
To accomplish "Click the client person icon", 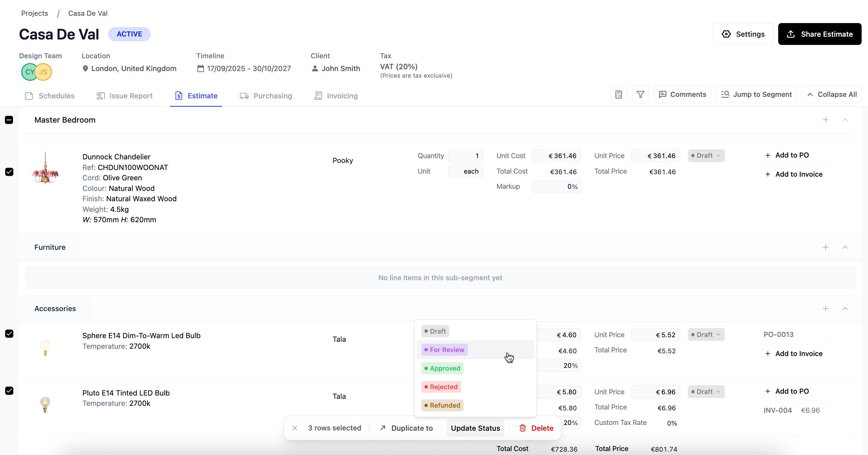I will pyautogui.click(x=315, y=69).
